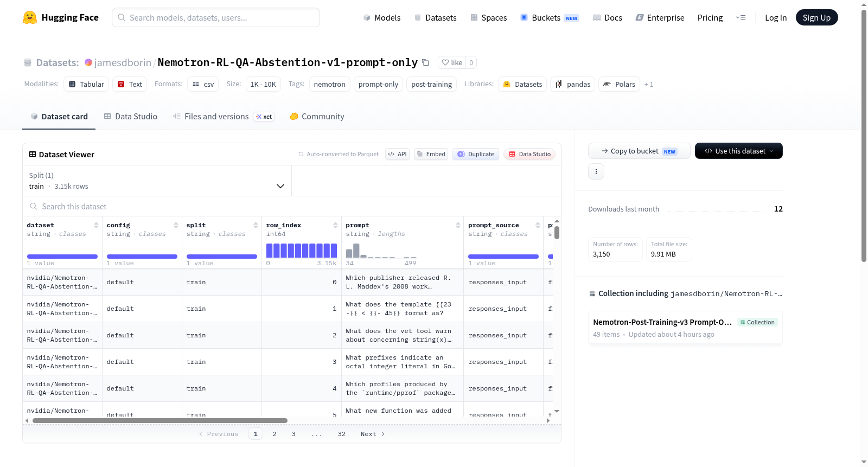Focus the Search this dataset field
Screen dimensions: 868x467
point(292,207)
